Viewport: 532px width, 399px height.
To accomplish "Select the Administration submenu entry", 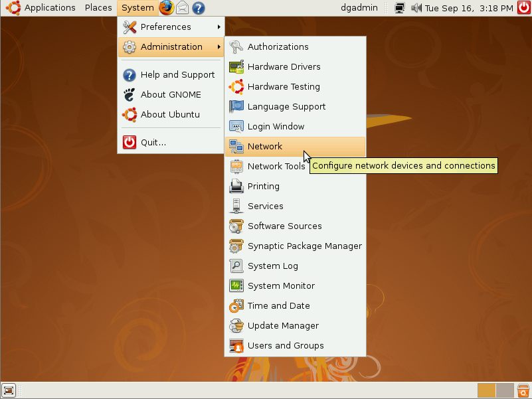I will click(x=171, y=47).
